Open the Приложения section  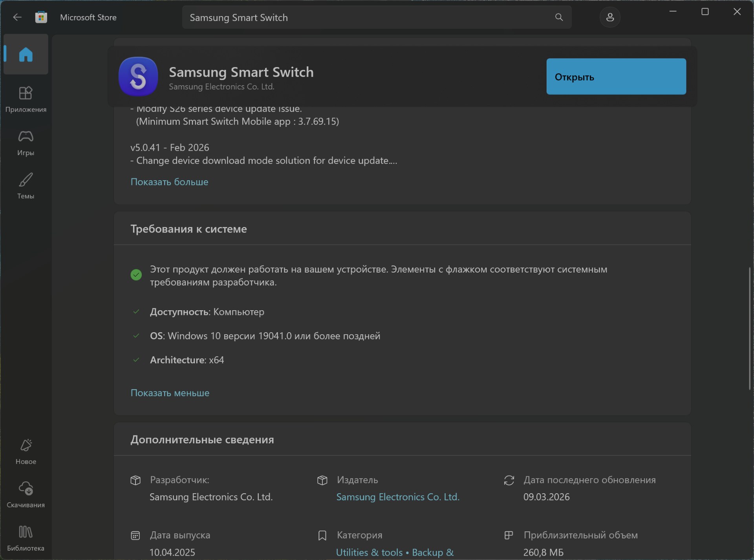[26, 99]
